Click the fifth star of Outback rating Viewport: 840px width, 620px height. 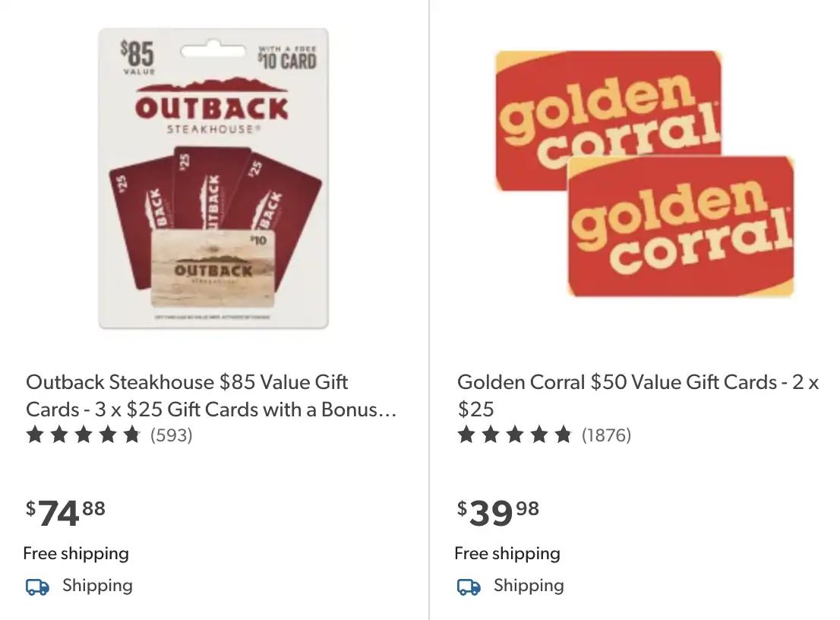pos(131,434)
